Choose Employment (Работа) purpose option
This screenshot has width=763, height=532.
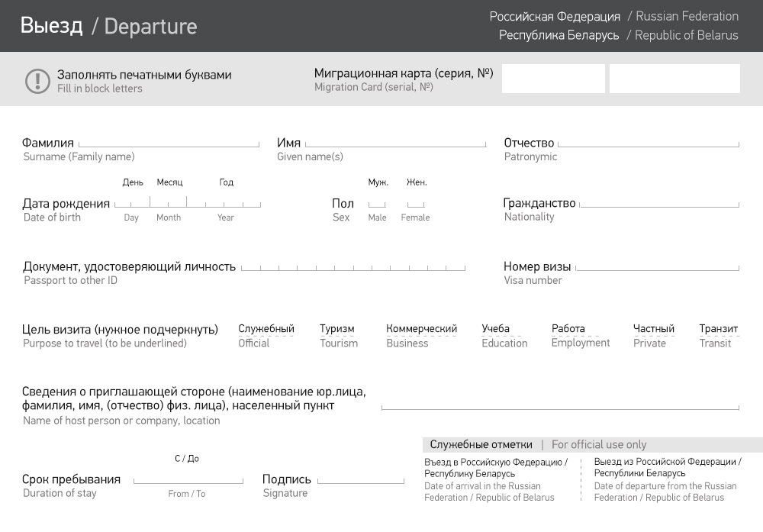coord(568,330)
